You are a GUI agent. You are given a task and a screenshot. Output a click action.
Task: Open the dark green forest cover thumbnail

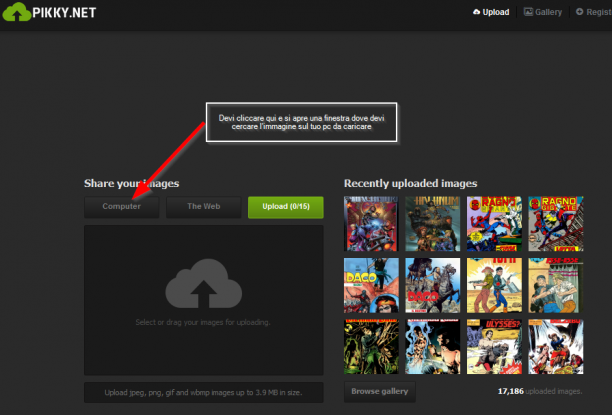(x=371, y=347)
